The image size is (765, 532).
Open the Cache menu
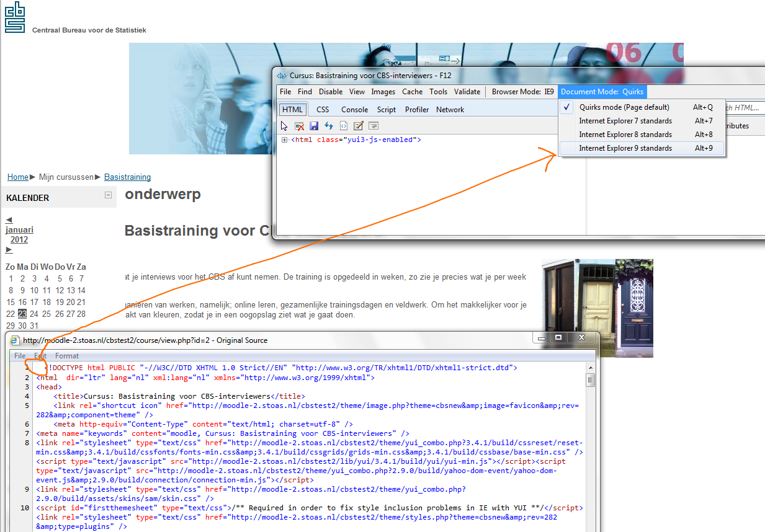(x=413, y=92)
